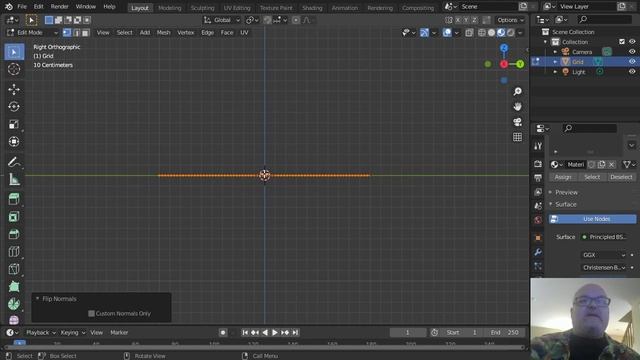Open the Modifier wrench properties tab
This screenshot has width=640, height=360.
pos(538,252)
